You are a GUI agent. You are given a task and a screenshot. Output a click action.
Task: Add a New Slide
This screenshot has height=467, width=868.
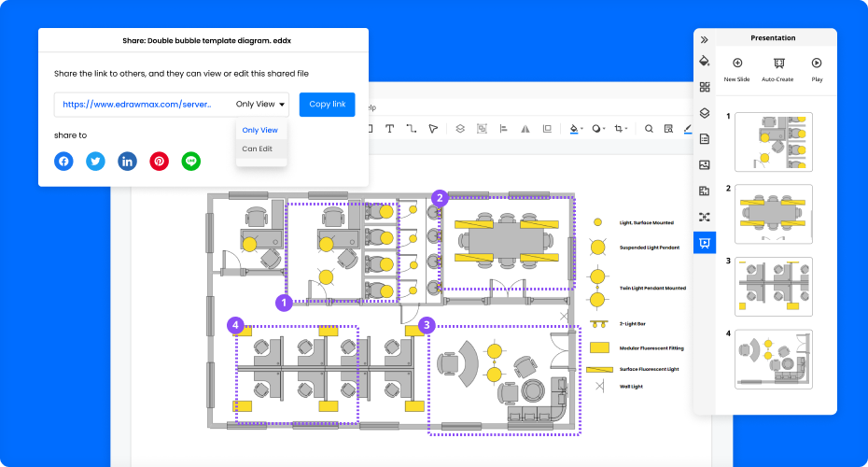(x=736, y=69)
